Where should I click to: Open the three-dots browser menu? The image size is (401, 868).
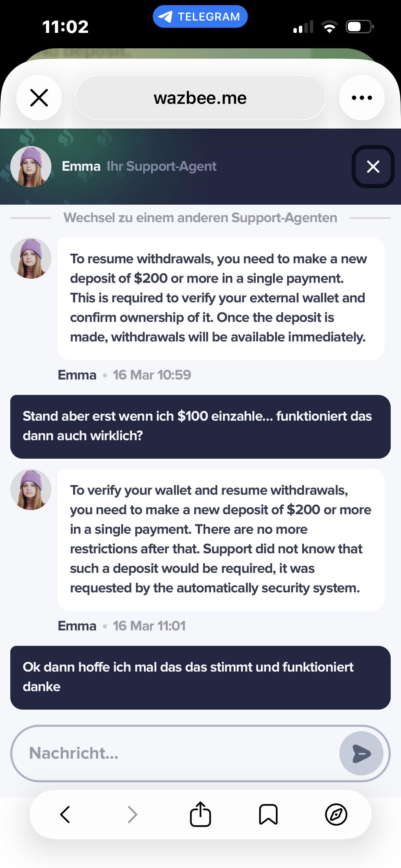(x=362, y=98)
